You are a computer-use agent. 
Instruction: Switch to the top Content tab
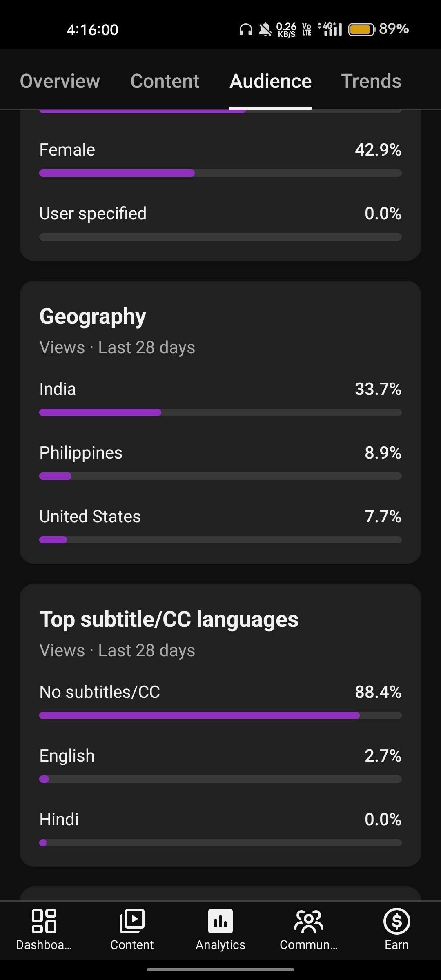click(165, 81)
